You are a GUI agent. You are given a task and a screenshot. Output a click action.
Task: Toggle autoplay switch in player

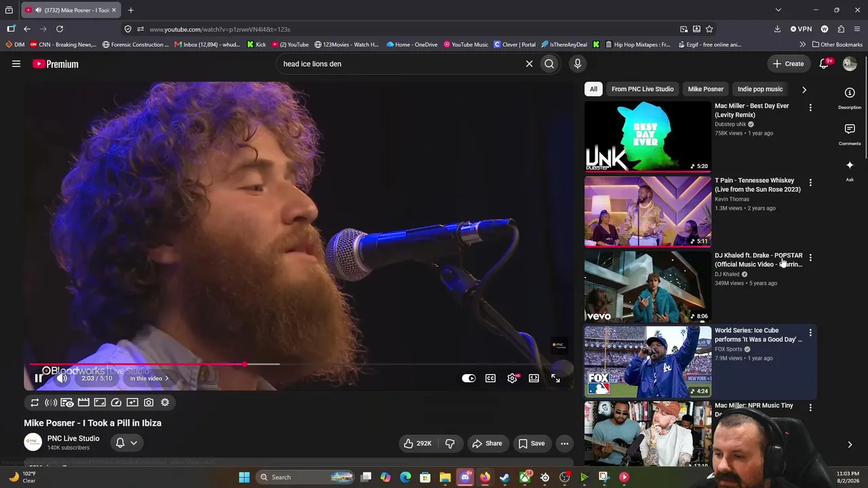pos(469,378)
